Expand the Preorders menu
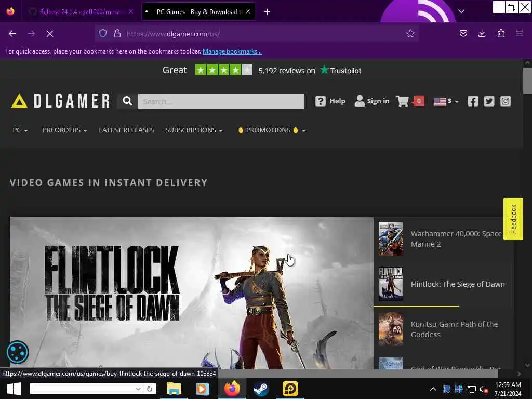 tap(65, 130)
